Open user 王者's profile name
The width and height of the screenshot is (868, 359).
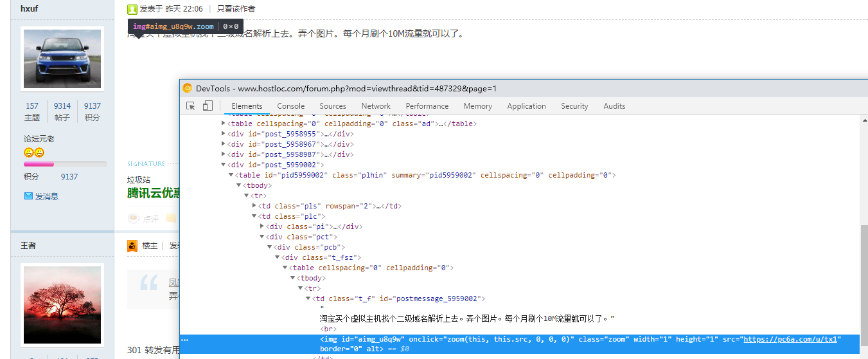(28, 246)
